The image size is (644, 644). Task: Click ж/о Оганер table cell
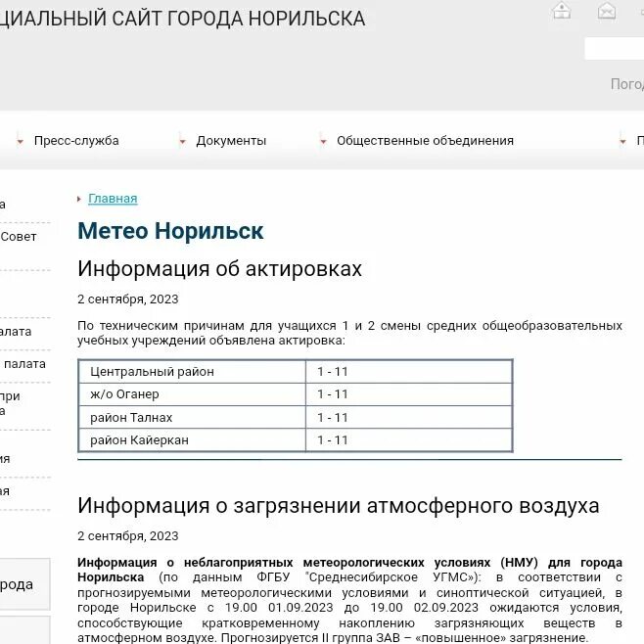point(192,394)
